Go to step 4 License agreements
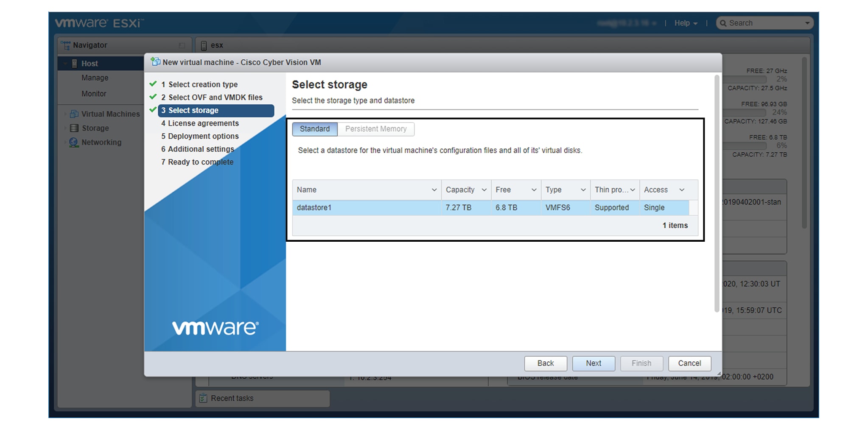The width and height of the screenshot is (868, 430). coord(199,123)
